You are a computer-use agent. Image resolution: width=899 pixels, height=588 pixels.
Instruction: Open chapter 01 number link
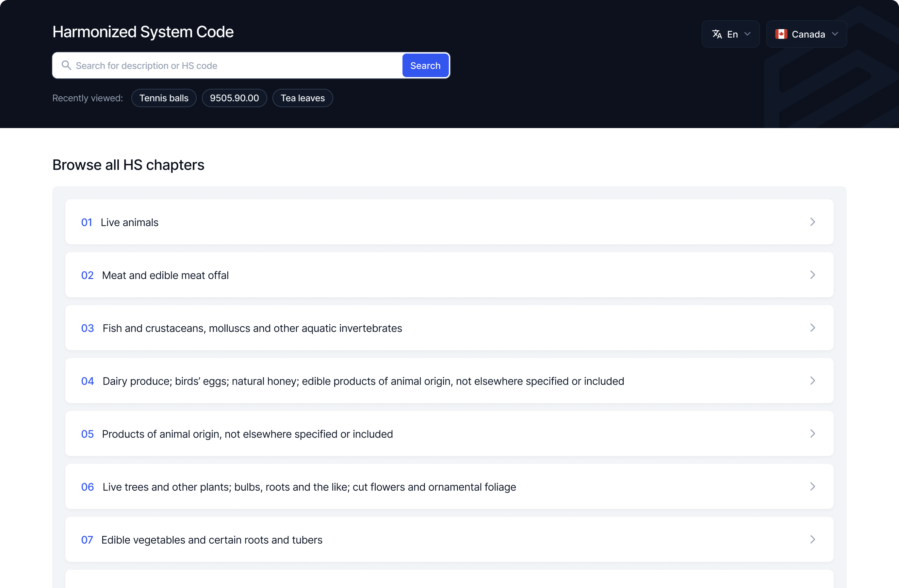click(x=87, y=222)
